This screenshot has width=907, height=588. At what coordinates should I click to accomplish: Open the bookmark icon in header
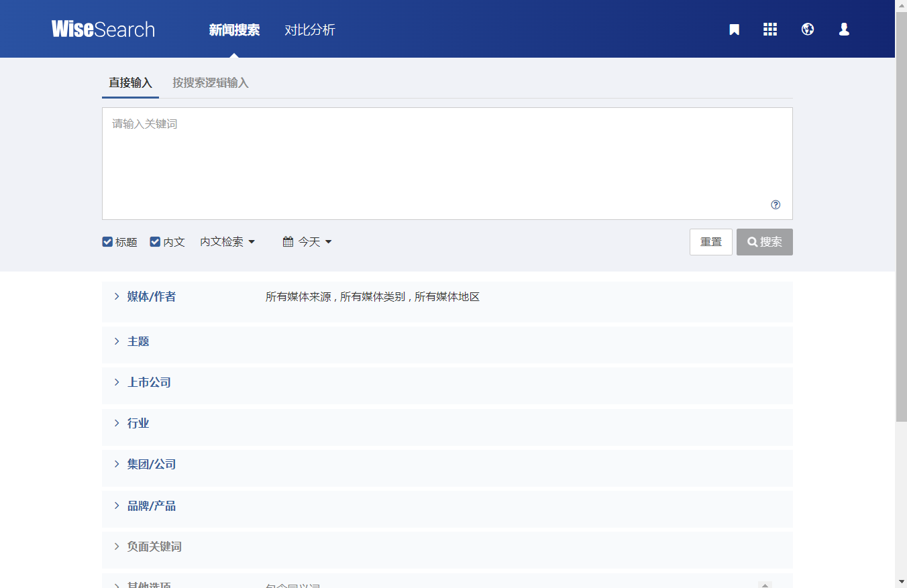[x=734, y=30]
